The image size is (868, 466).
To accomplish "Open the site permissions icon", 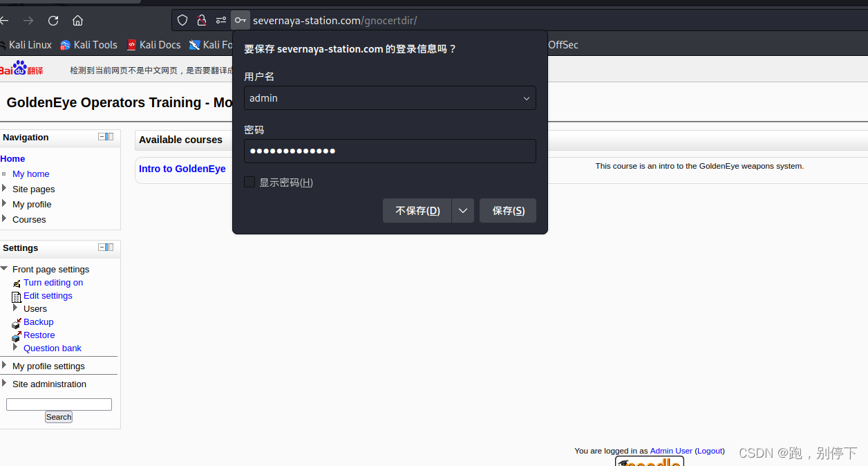I will click(221, 21).
